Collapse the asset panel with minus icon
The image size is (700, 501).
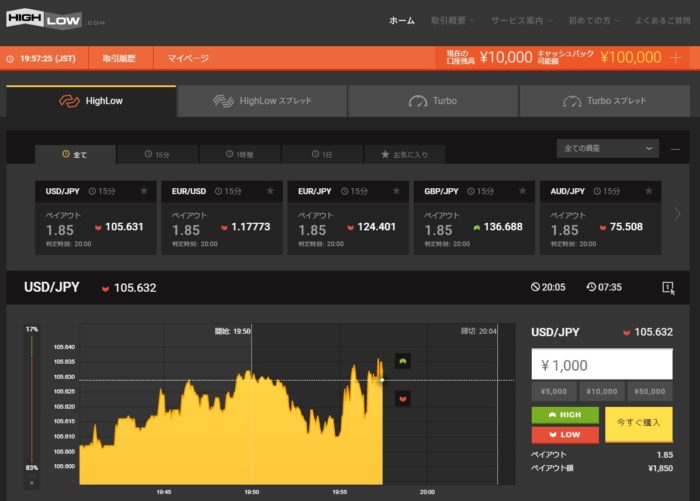coord(675,149)
